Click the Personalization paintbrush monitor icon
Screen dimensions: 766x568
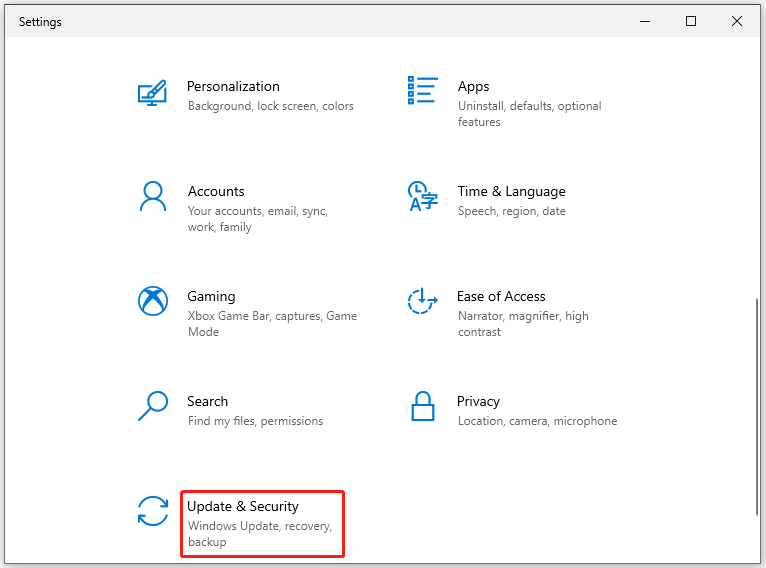(x=152, y=93)
